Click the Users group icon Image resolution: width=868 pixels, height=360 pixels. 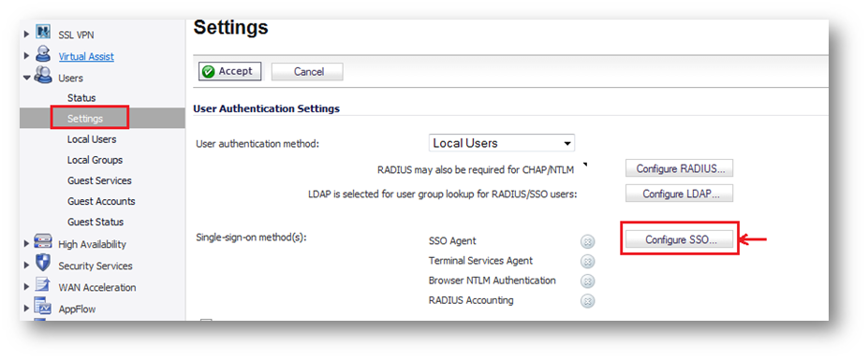[43, 76]
